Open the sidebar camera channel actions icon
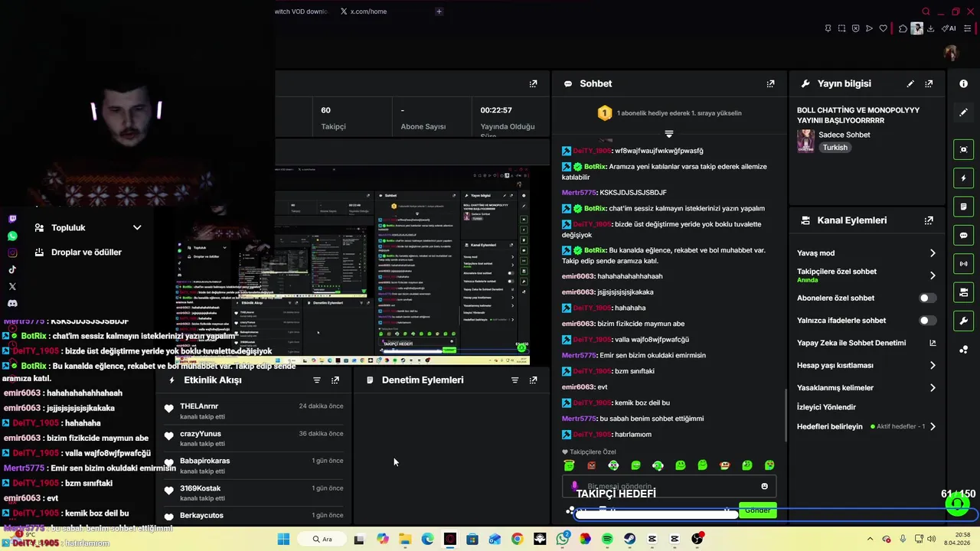The image size is (980, 551). click(x=964, y=292)
